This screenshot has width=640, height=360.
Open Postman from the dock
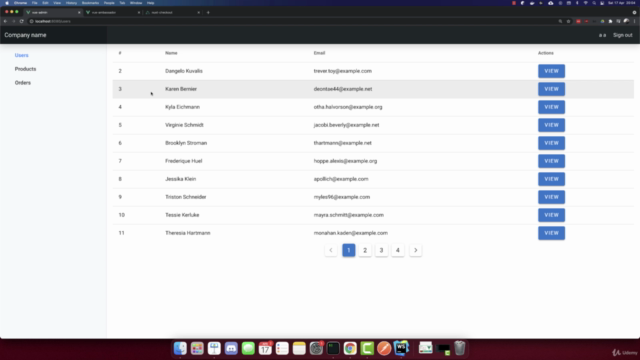(x=384, y=348)
